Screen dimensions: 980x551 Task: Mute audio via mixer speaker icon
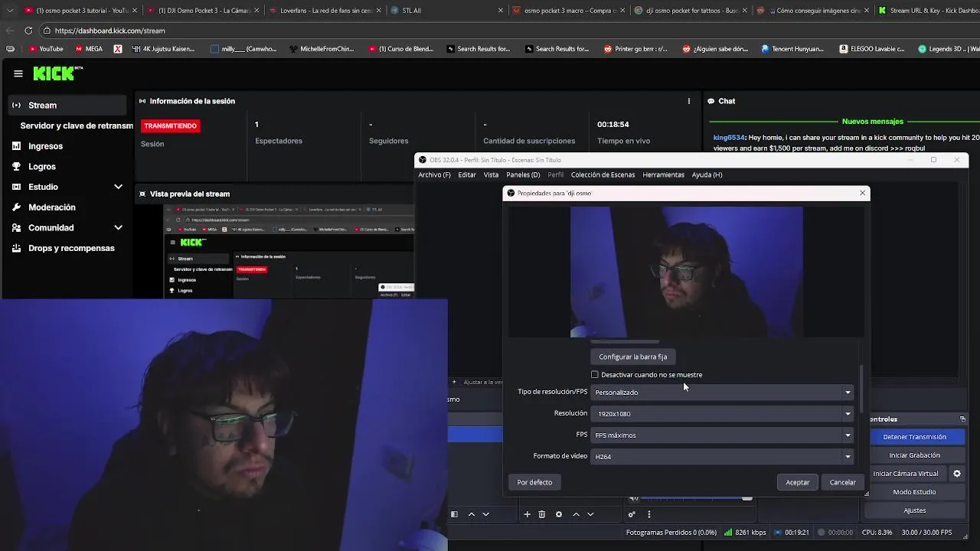pos(633,498)
